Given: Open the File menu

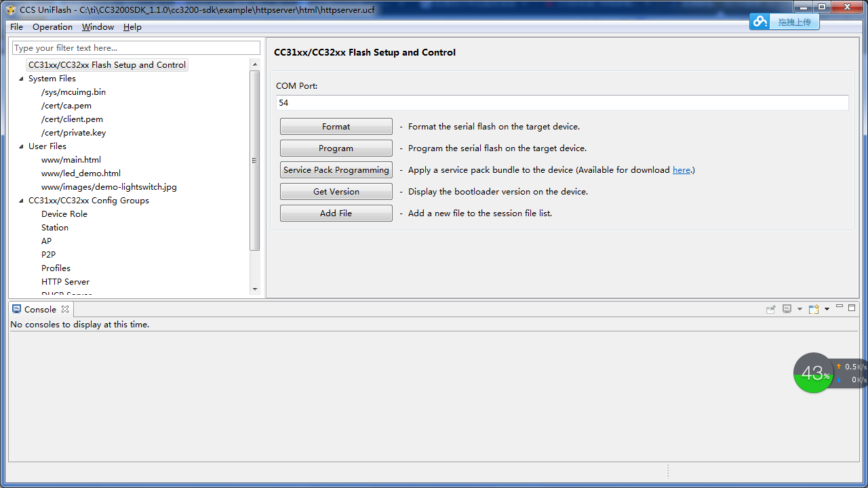Looking at the screenshot, I should [x=17, y=27].
